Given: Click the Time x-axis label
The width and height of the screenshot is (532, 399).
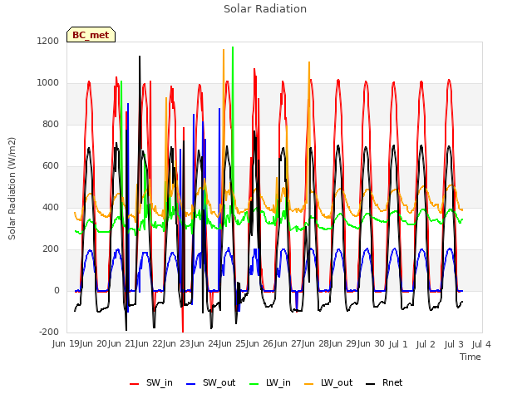Looking at the screenshot, I should (470, 357).
